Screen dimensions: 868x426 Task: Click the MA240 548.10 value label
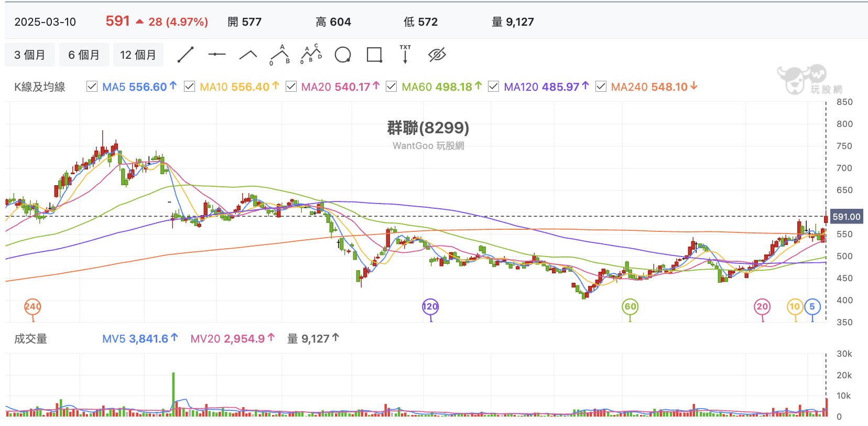pyautogui.click(x=654, y=87)
